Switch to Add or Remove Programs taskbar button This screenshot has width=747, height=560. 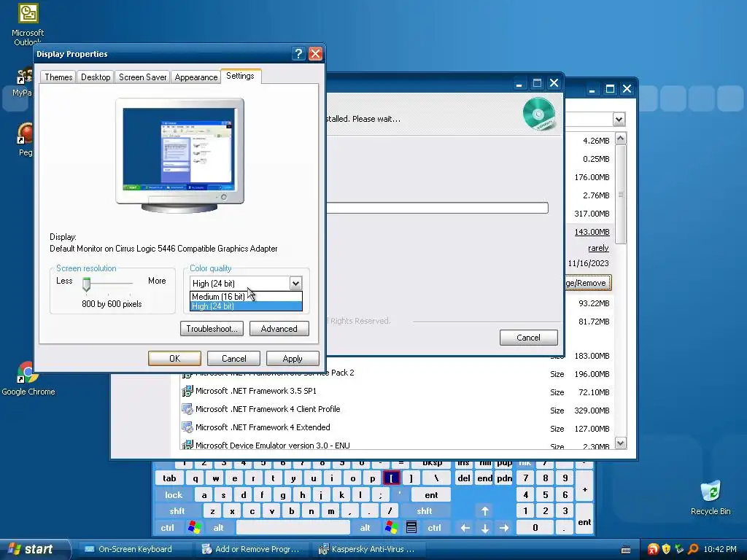coord(252,549)
